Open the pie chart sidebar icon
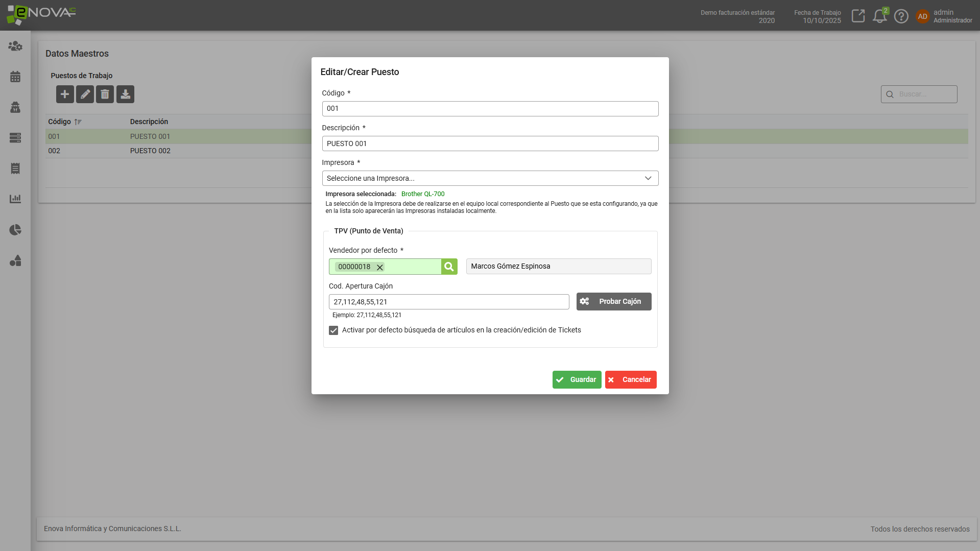The height and width of the screenshot is (551, 980). pos(15,230)
